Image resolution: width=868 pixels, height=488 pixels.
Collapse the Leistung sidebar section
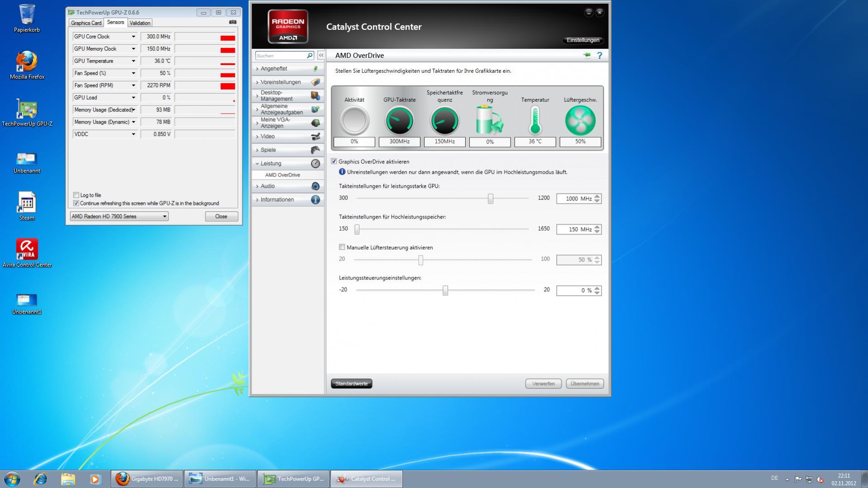click(x=288, y=164)
